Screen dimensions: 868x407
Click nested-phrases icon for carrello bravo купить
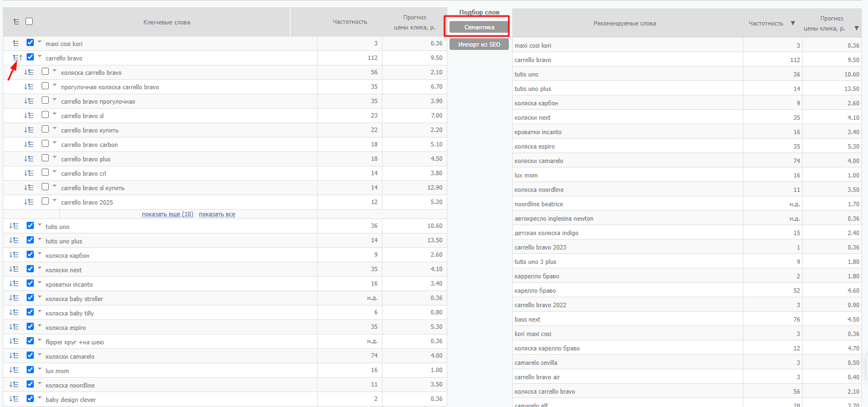click(29, 129)
